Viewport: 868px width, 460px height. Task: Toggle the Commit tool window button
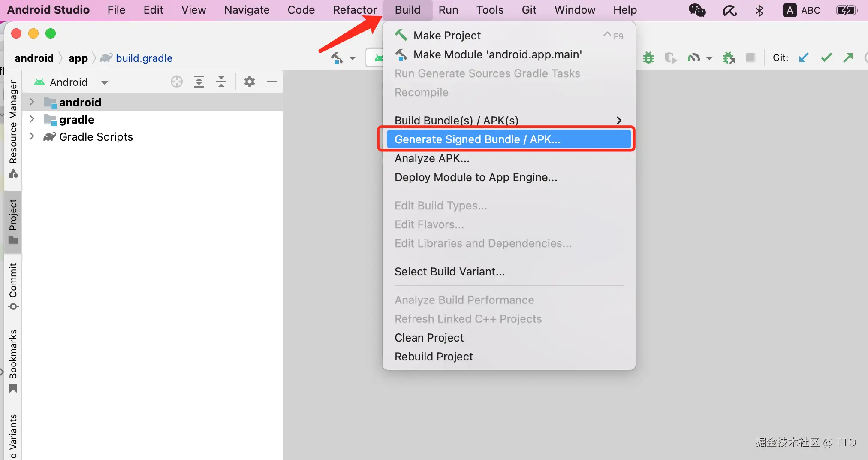pyautogui.click(x=13, y=286)
